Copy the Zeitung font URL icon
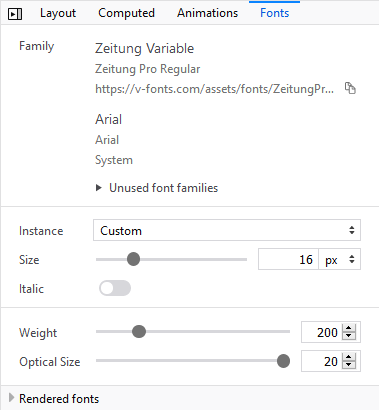Image resolution: width=379 pixels, height=410 pixels. (350, 88)
